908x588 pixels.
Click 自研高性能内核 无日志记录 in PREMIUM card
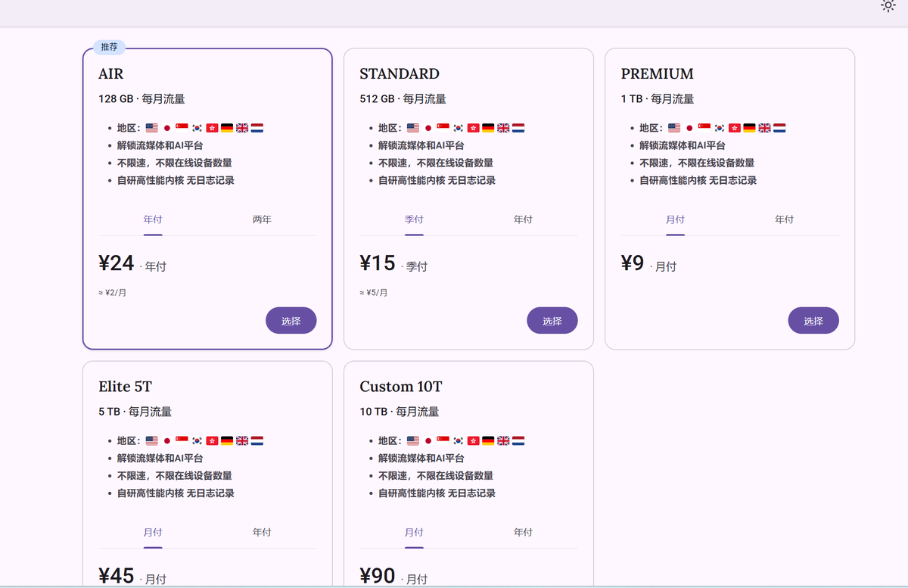pos(698,180)
